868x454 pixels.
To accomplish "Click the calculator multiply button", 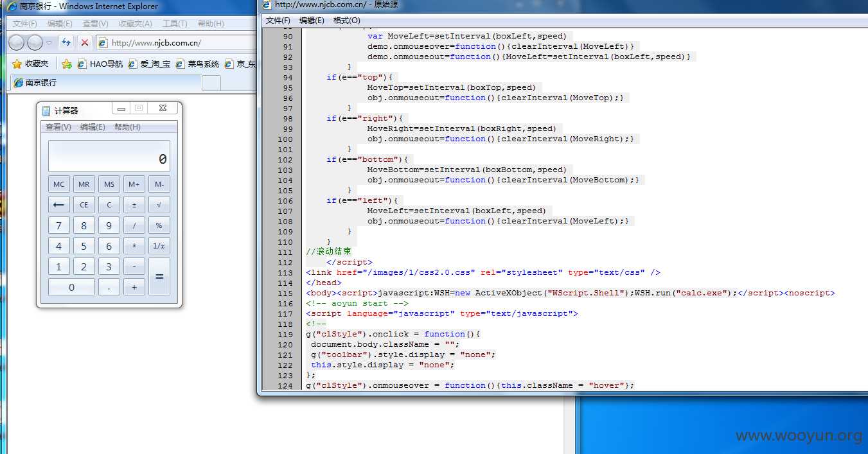I will (134, 246).
